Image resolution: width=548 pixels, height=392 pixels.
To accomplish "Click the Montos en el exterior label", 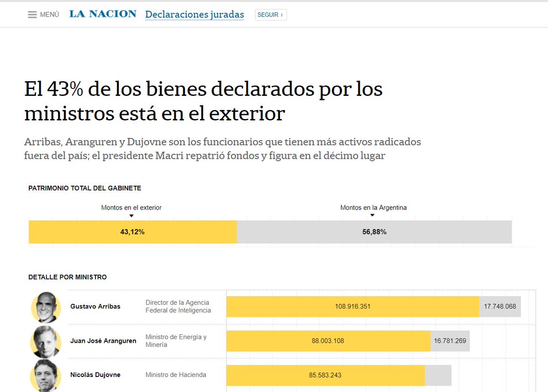I will pos(132,207).
